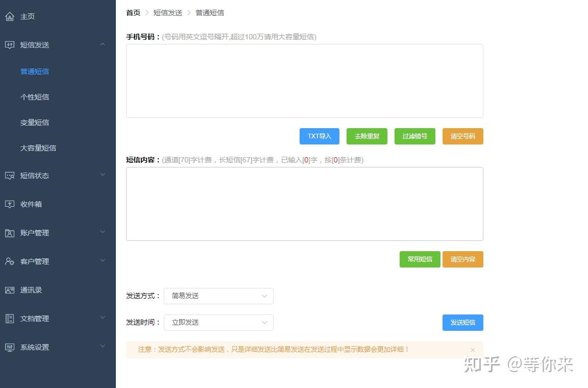Focus the 手机号码 text area
The width and height of the screenshot is (588, 388).
(x=305, y=81)
